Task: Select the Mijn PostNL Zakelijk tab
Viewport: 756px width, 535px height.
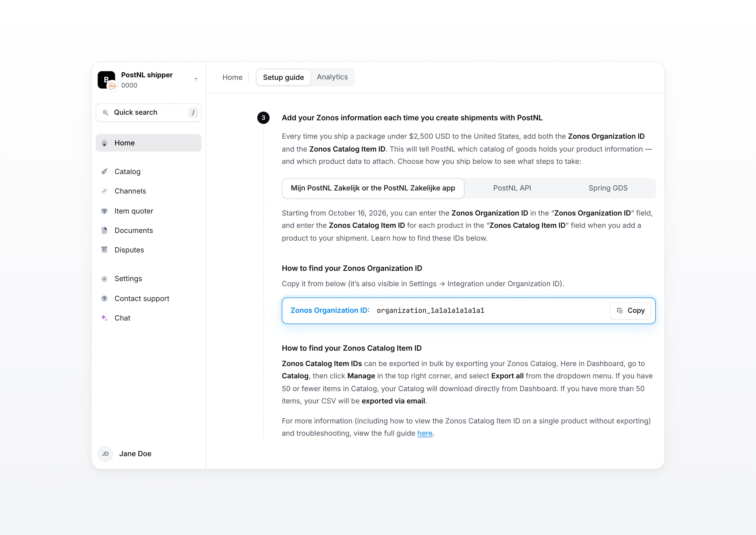Action: [373, 188]
